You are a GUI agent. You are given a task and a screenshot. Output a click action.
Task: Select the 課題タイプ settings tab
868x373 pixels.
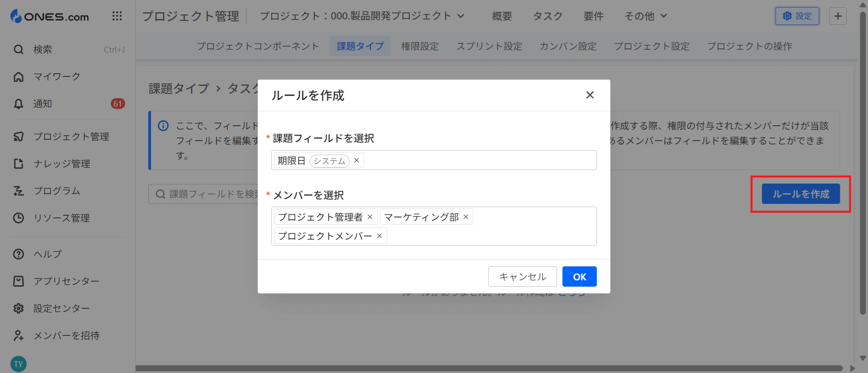360,46
